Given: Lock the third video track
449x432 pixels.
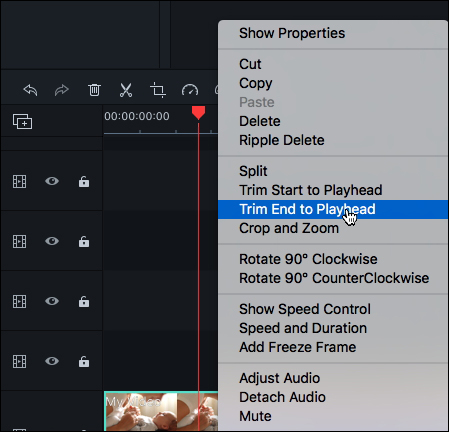Looking at the screenshot, I should point(84,301).
